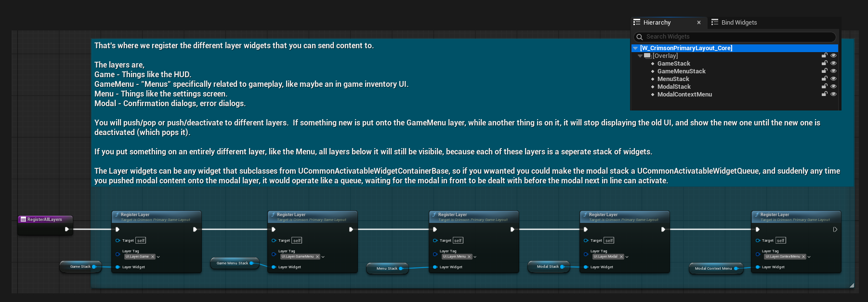868x302 pixels.
Task: Open Layer Tag dropdown for UI.Layer.GameMenu
Action: (323, 257)
